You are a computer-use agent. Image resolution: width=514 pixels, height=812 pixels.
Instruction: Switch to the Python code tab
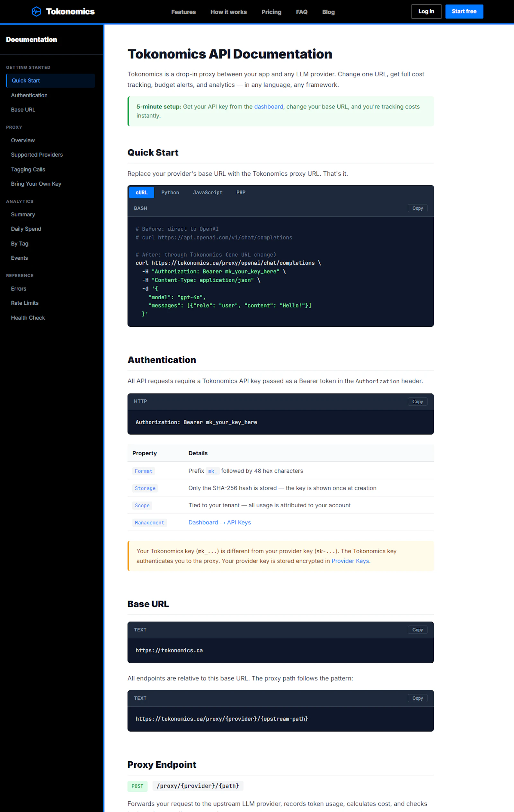pos(170,193)
